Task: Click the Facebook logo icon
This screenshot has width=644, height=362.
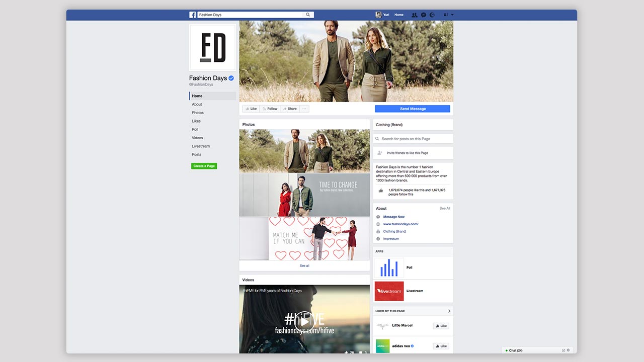Action: pos(193,15)
